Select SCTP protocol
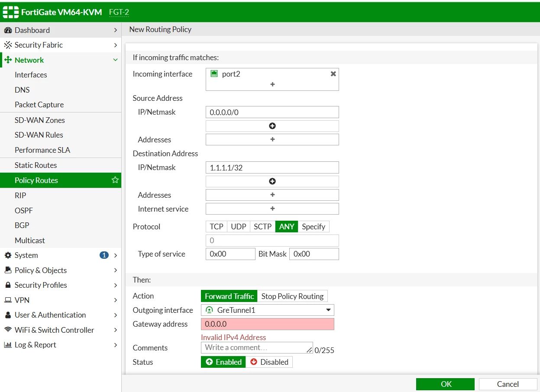The height and width of the screenshot is (392, 540). 263,227
